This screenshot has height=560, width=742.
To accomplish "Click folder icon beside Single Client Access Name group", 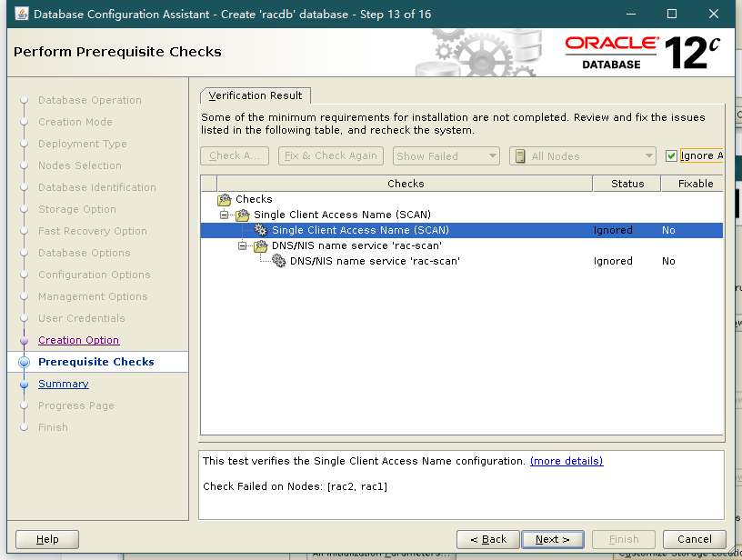I will [x=243, y=215].
